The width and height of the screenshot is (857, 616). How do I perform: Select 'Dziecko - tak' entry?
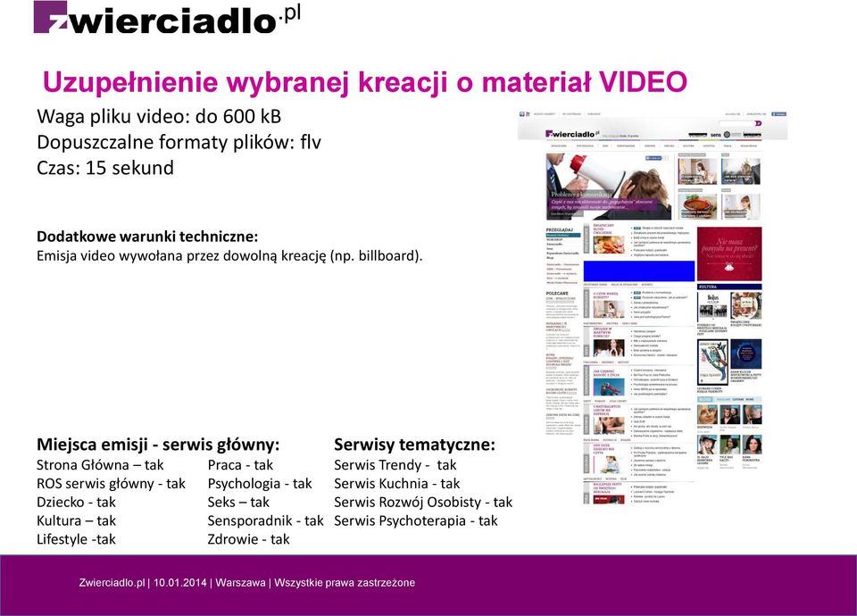coord(76,503)
